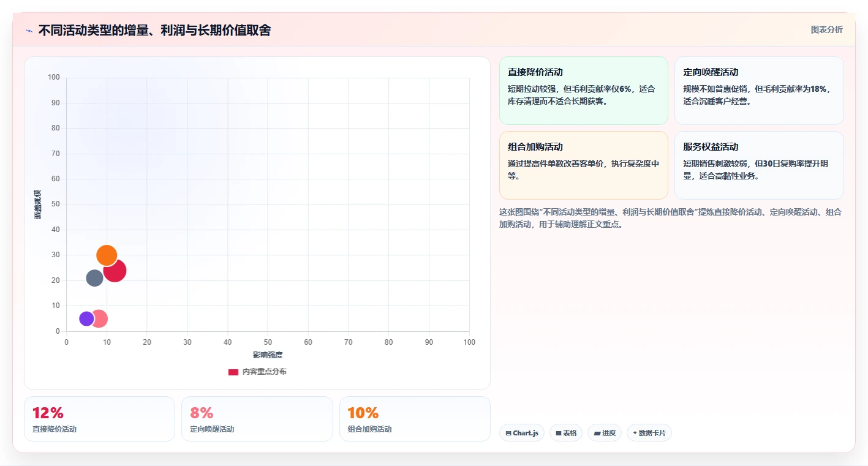Select the 8% 定向唤醒活动 stat card
The width and height of the screenshot is (868, 466).
(x=257, y=419)
